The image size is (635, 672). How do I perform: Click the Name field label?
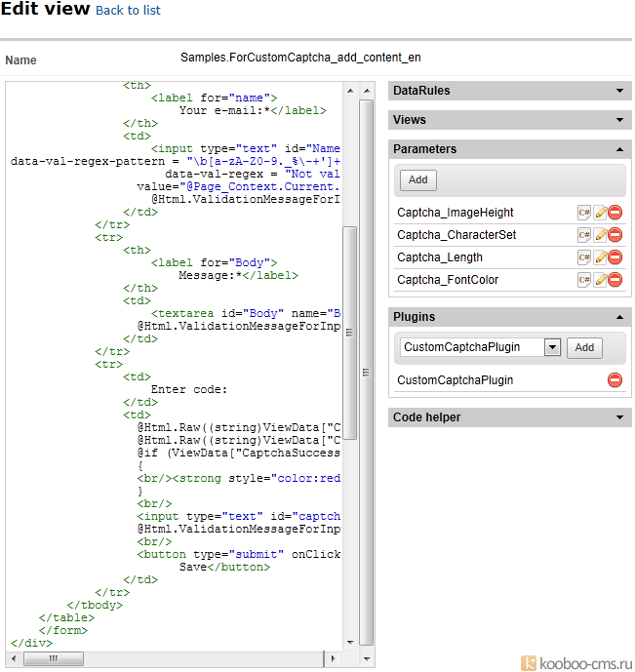click(x=21, y=60)
